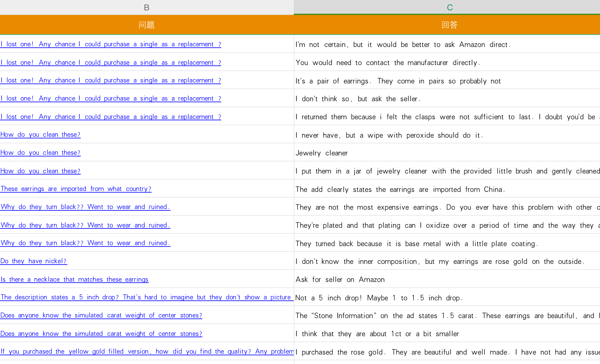
Task: Open the 'I lost one' link beside the 'ask the seller' answer
Action: [x=111, y=98]
